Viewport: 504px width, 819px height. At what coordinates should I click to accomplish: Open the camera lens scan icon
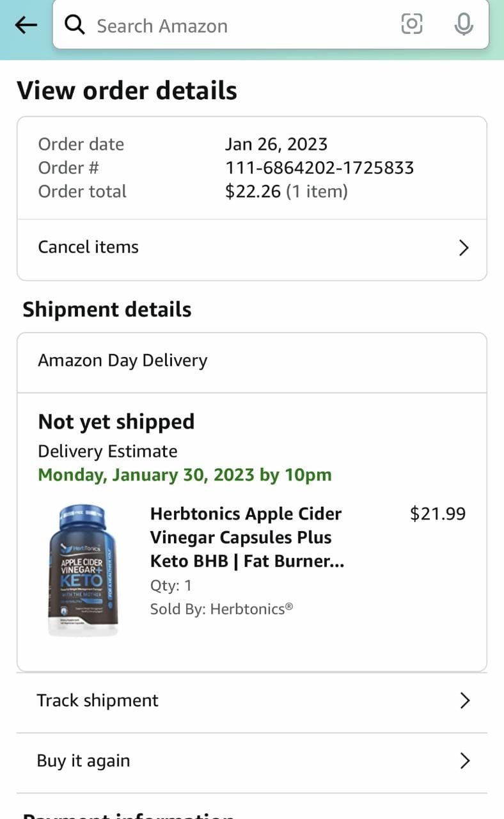click(411, 25)
